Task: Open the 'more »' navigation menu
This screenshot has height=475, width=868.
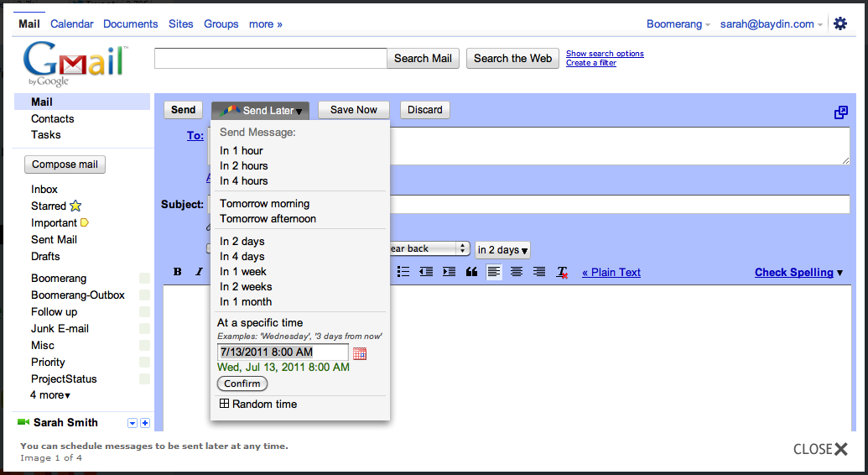Action: (266, 23)
